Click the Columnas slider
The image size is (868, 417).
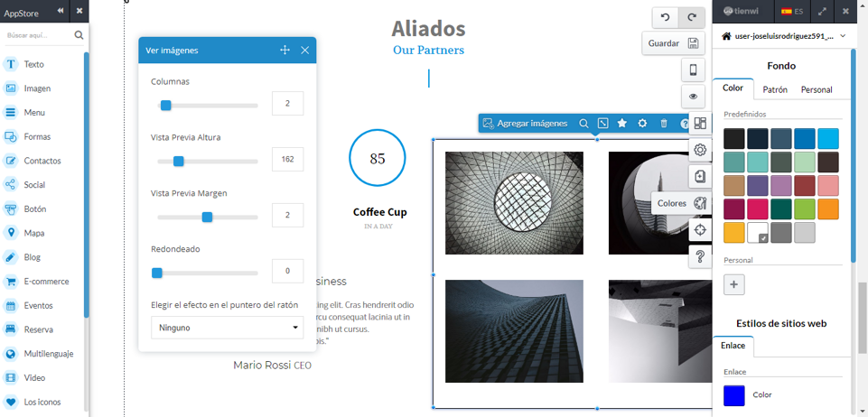click(208, 106)
